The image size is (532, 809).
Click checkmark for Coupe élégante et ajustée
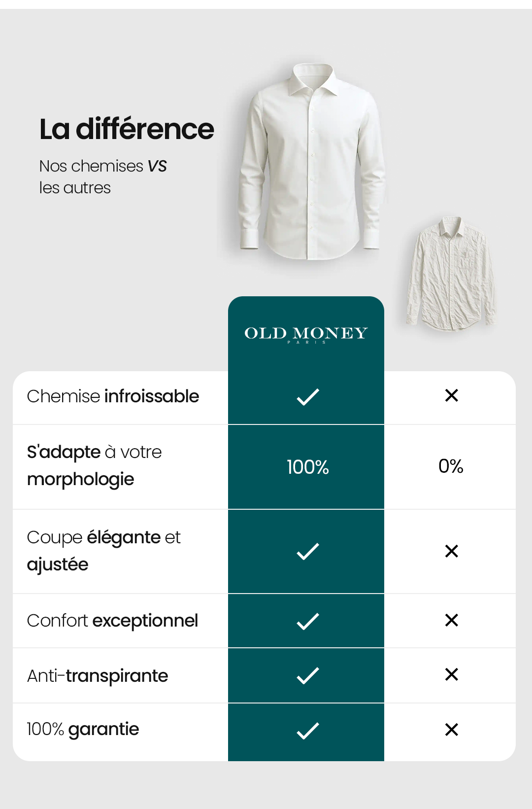tap(308, 551)
